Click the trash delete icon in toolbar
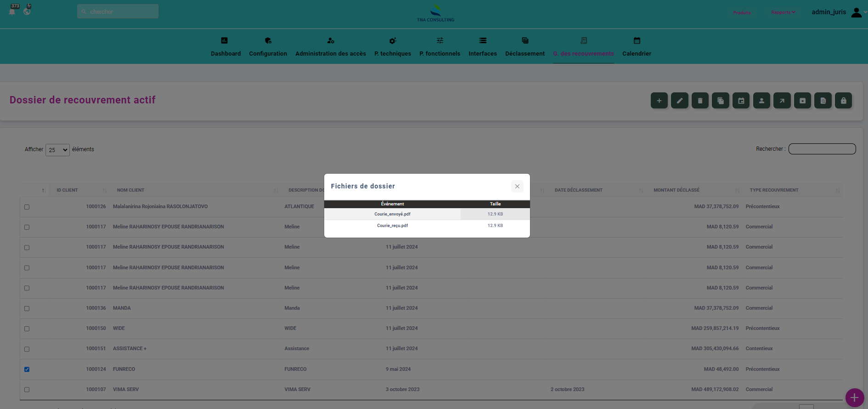868x409 pixels. tap(700, 101)
